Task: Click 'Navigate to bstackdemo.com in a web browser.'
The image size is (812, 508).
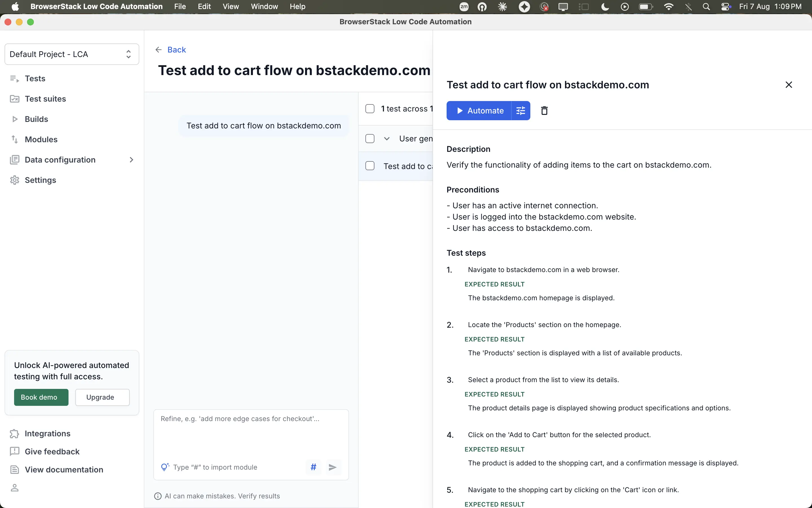Action: (544, 270)
